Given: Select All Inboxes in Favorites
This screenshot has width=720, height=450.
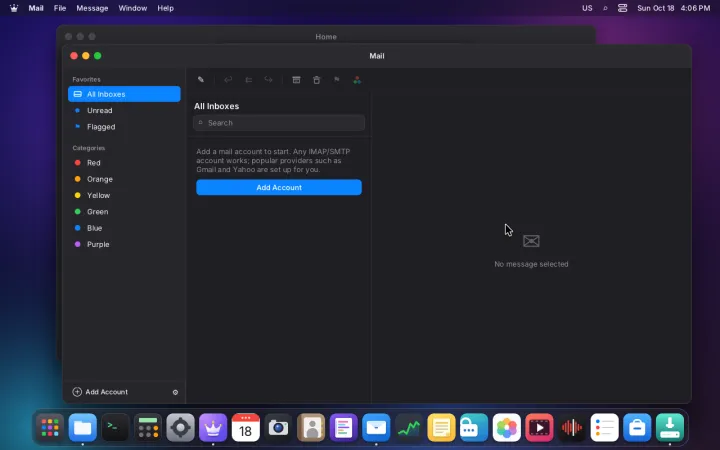Looking at the screenshot, I should 124,94.
